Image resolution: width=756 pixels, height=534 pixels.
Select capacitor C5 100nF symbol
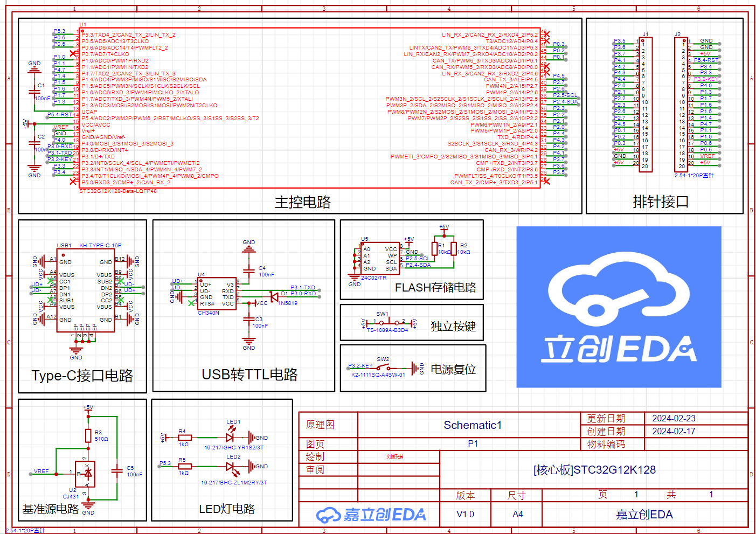pos(116,471)
